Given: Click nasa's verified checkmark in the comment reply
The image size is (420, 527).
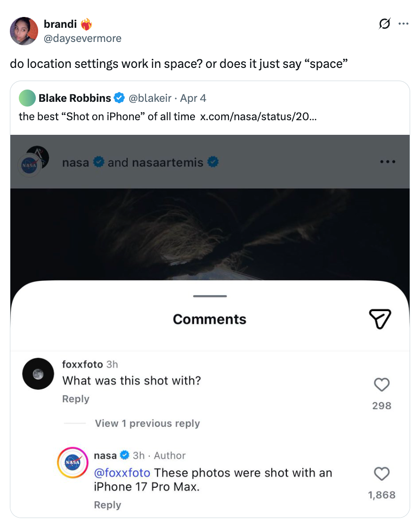Looking at the screenshot, I should [125, 455].
